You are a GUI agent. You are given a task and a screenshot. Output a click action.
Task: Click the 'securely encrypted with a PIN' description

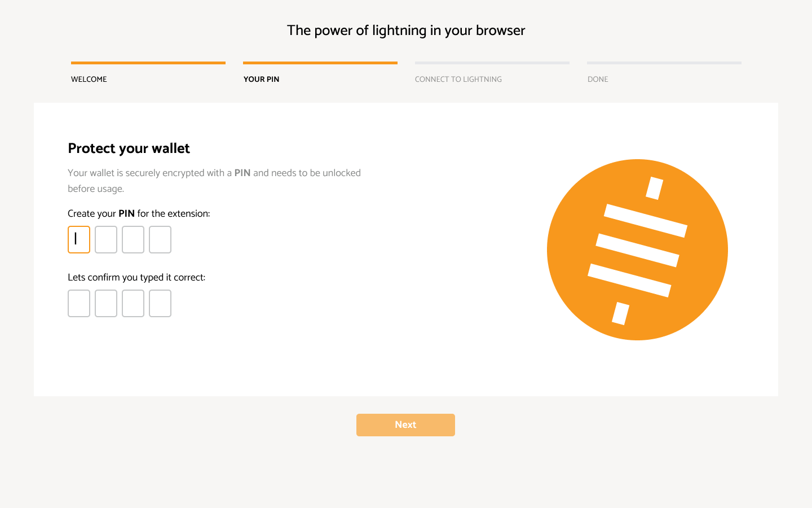coord(214,181)
